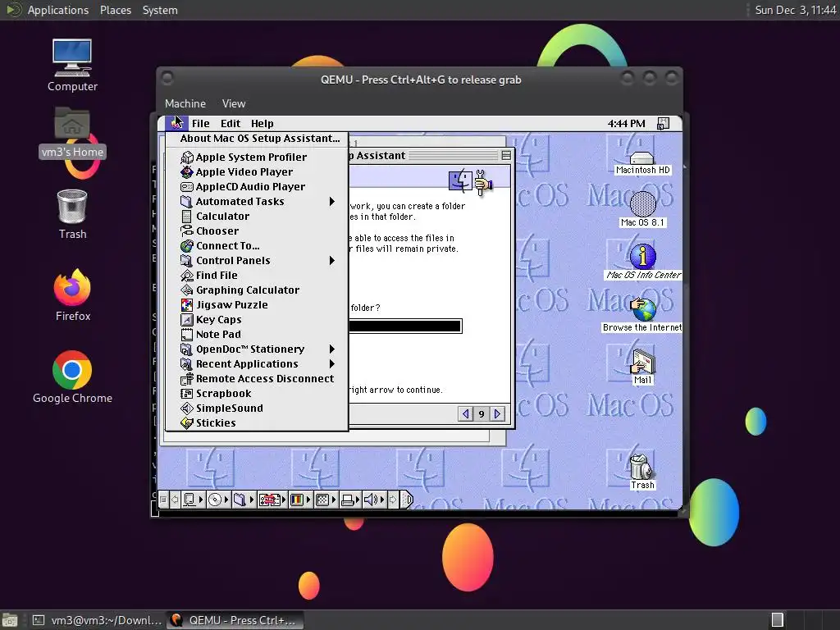Viewport: 840px width, 630px height.
Task: Open the CD strip module
Action: pos(218,500)
